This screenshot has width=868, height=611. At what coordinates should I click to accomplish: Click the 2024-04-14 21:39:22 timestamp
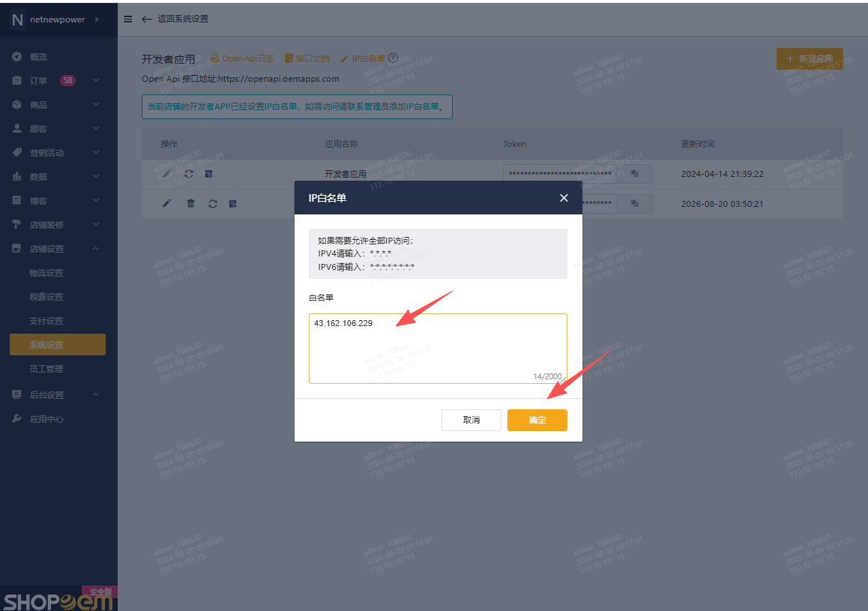[x=723, y=174]
